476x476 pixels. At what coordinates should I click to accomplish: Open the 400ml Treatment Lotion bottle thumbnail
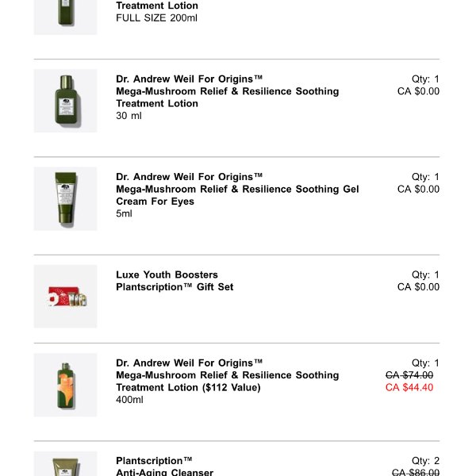(x=65, y=385)
